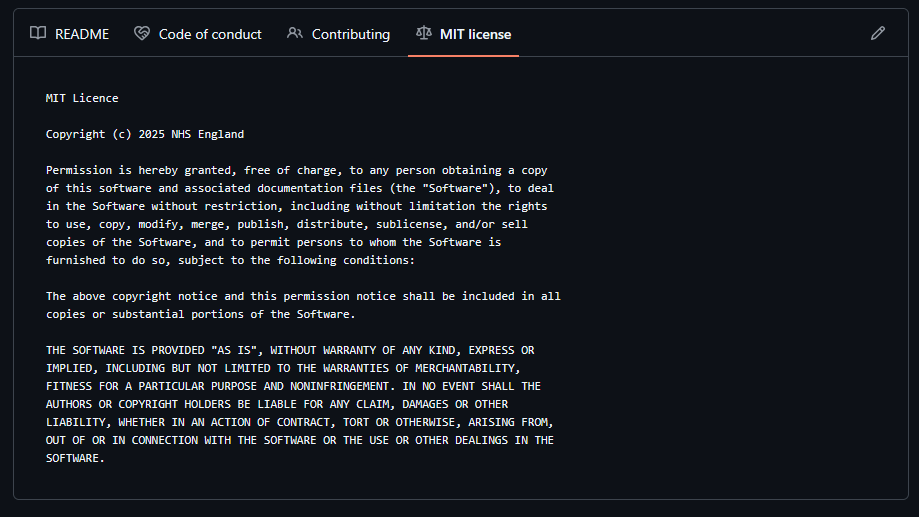Click the "THE SOFTWARE IS PROVIDED" line
This screenshot has width=919, height=517.
290,350
